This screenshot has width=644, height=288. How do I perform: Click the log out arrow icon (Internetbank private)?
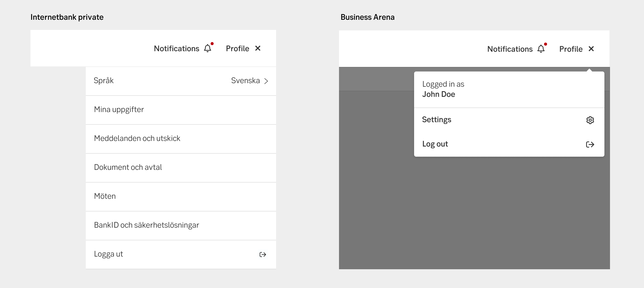coord(262,254)
